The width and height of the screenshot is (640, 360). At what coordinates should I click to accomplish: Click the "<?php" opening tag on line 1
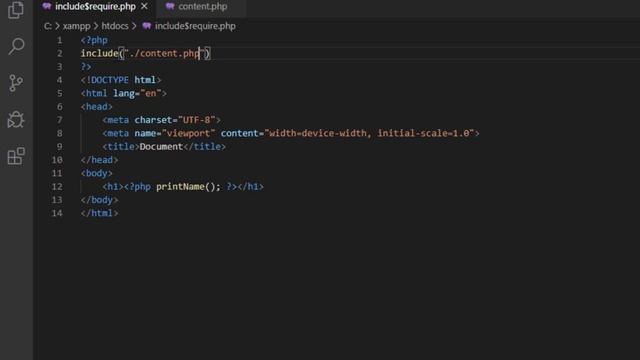tap(94, 40)
